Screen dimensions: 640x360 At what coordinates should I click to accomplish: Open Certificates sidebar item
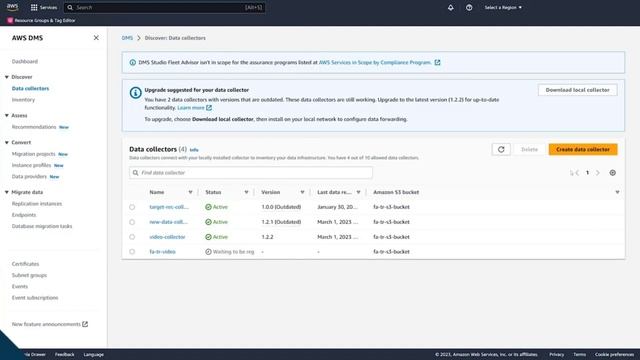pyautogui.click(x=25, y=264)
